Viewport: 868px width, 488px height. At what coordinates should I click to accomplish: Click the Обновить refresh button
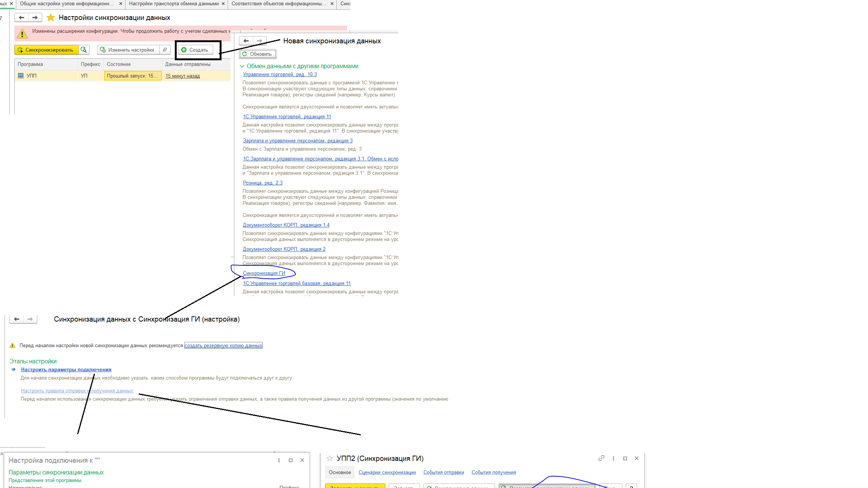(x=258, y=54)
